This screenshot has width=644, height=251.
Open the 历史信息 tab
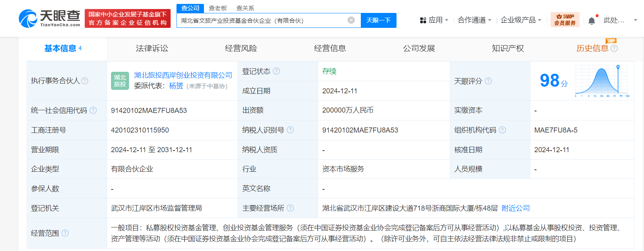tap(592, 48)
